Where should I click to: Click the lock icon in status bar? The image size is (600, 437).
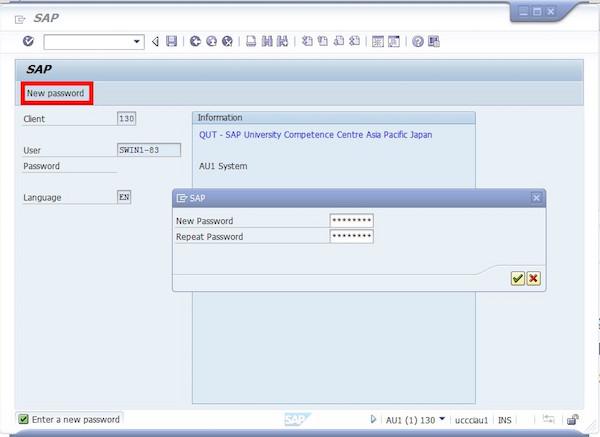pyautogui.click(x=572, y=419)
